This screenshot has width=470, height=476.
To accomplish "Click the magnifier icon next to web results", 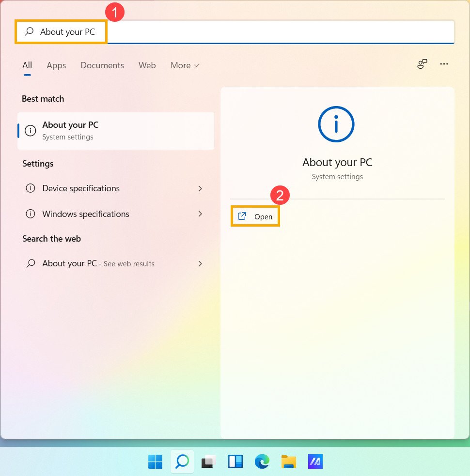I will click(x=31, y=263).
